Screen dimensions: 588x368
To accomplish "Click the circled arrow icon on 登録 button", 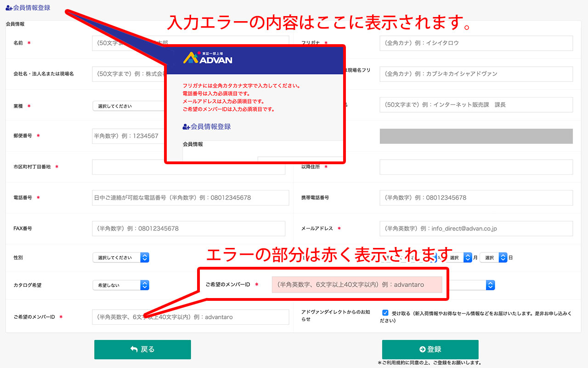I will (422, 350).
